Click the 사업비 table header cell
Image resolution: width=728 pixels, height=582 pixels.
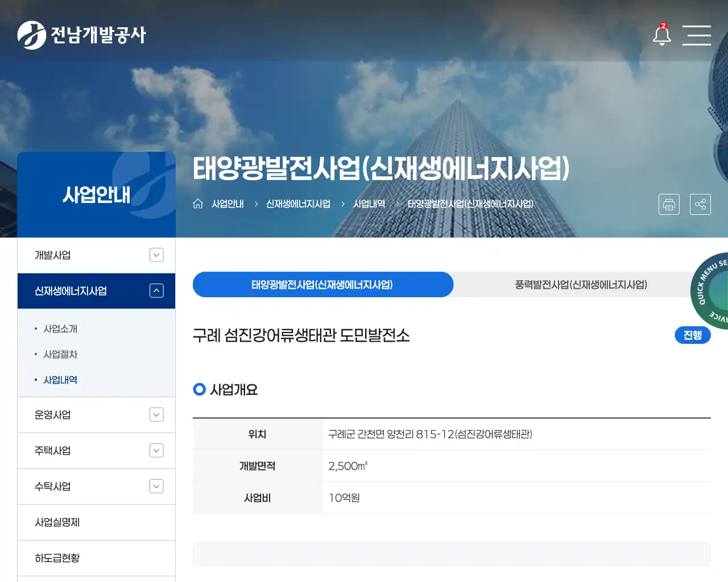coord(258,498)
